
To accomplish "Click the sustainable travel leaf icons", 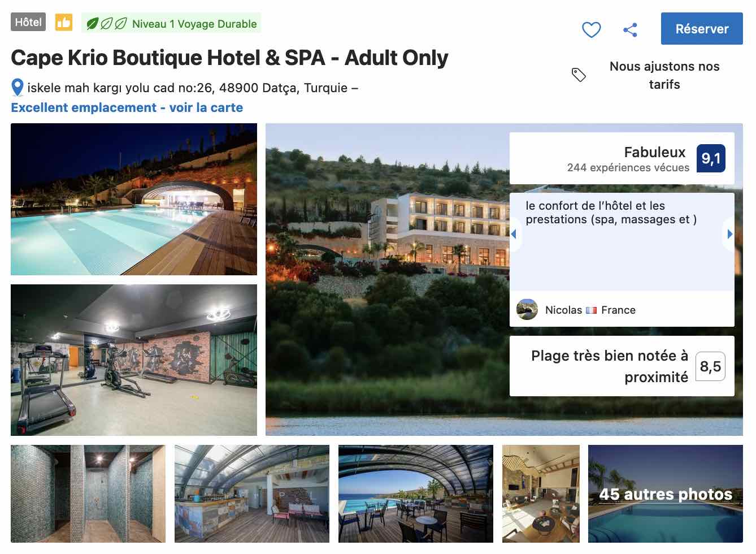I will coord(106,24).
